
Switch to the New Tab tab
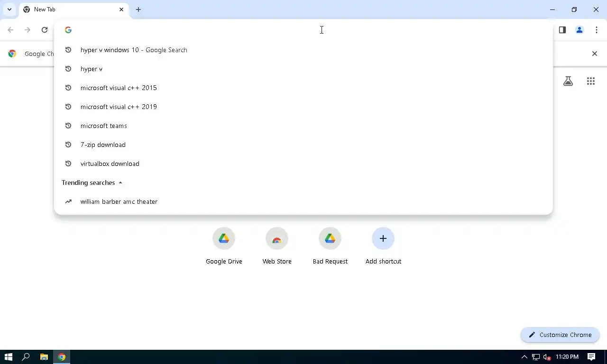[74, 9]
